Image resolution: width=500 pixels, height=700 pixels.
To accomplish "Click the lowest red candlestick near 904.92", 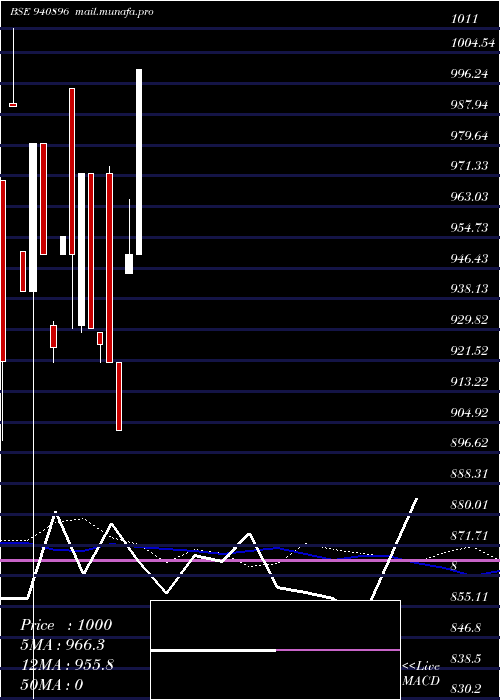I will point(119,396).
